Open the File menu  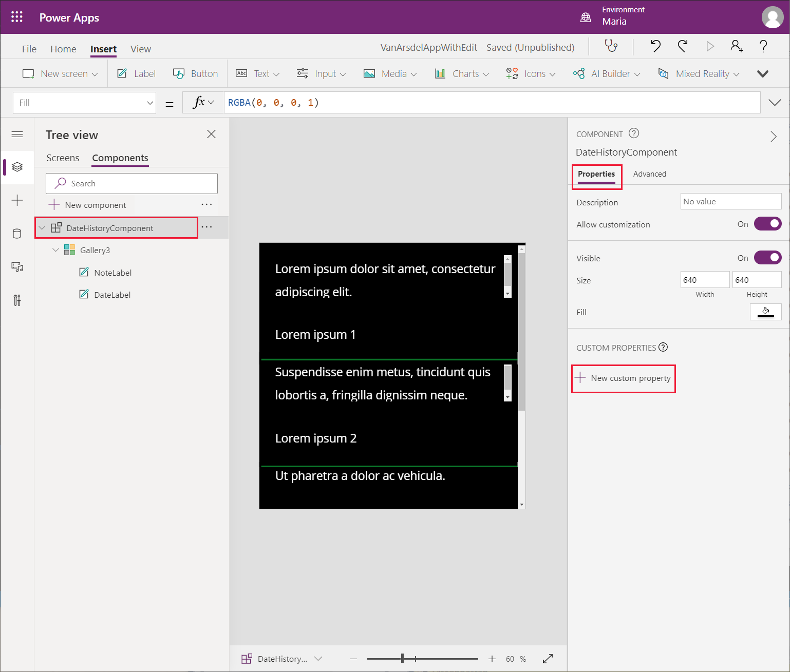tap(29, 49)
